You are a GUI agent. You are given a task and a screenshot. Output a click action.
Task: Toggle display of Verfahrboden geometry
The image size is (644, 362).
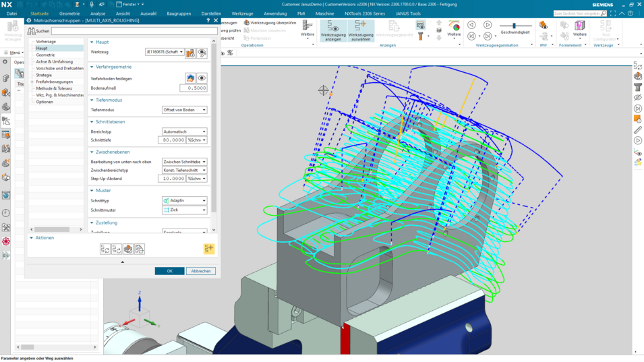202,78
